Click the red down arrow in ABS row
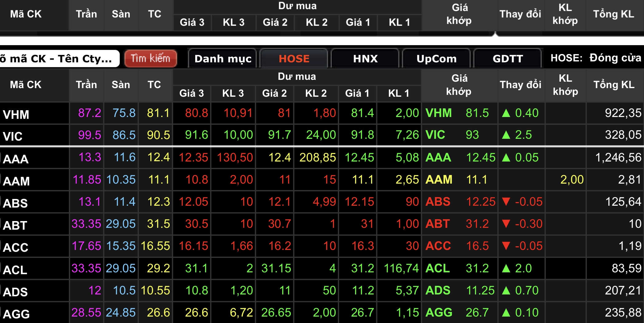The height and width of the screenshot is (323, 644). [506, 202]
